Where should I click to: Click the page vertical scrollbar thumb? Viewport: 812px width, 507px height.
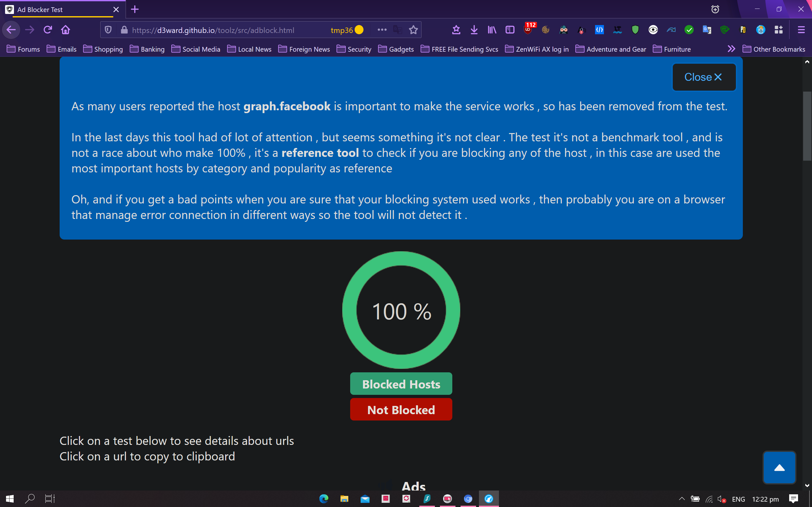[x=807, y=126]
